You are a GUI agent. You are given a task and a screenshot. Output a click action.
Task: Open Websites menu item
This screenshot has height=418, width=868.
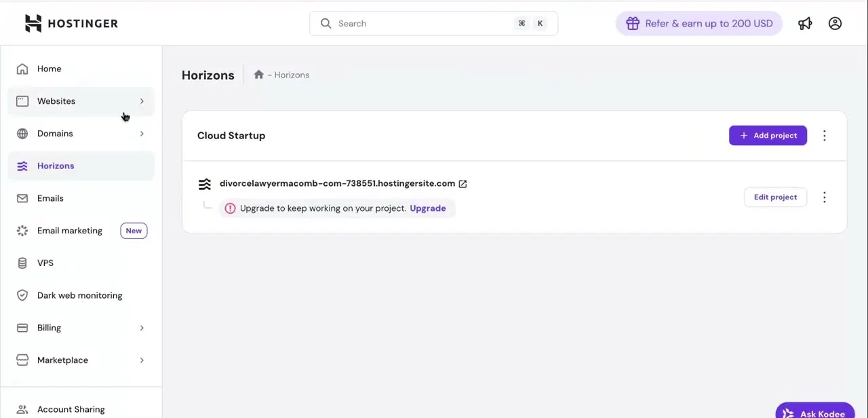(81, 101)
